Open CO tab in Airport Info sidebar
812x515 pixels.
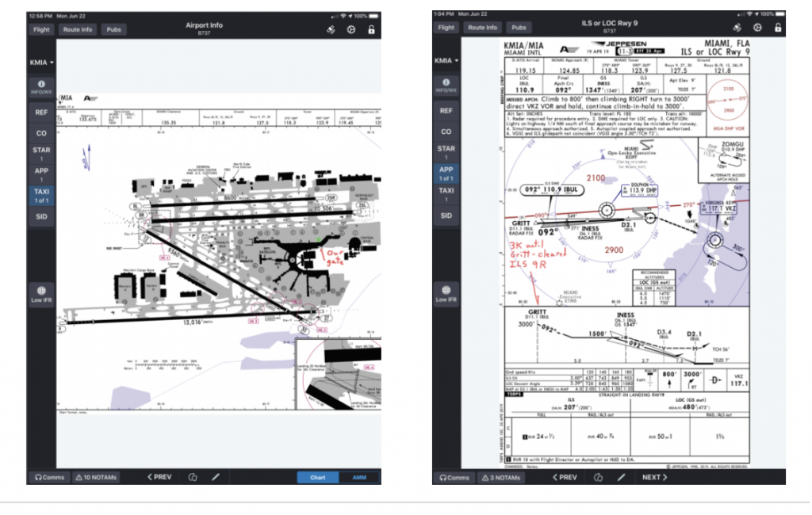(x=41, y=133)
